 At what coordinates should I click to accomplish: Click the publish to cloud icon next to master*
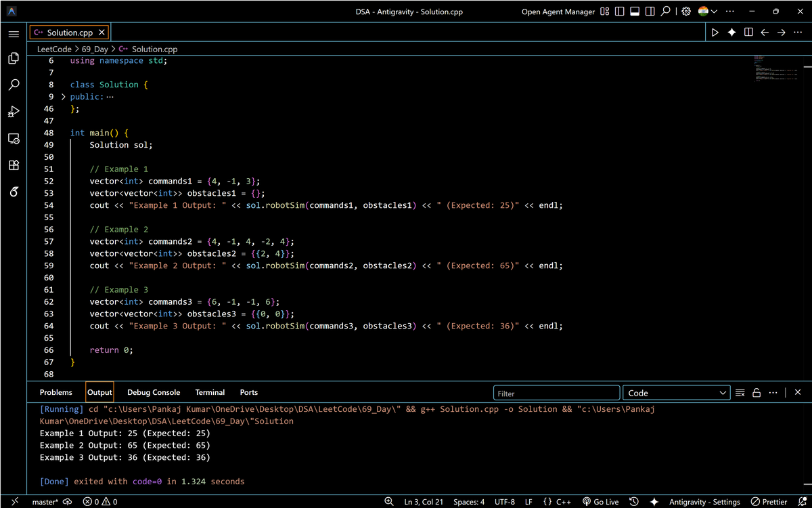(67, 502)
